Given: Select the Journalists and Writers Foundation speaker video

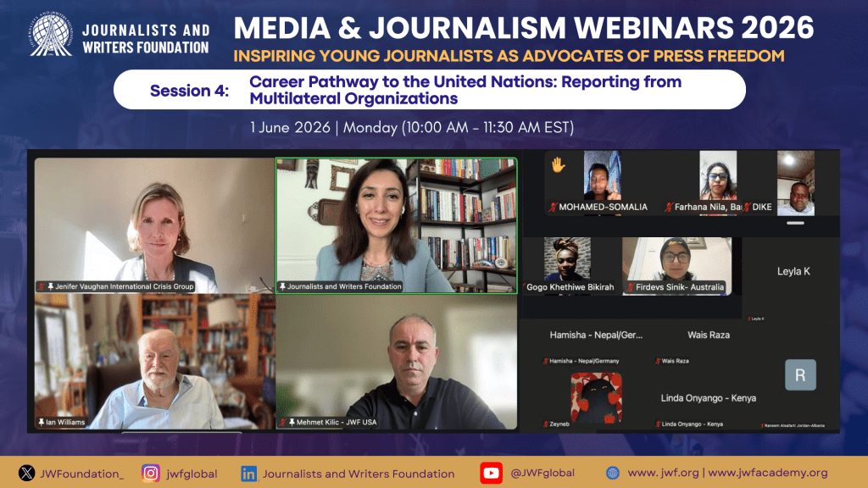Looking at the screenshot, I should pyautogui.click(x=397, y=225).
